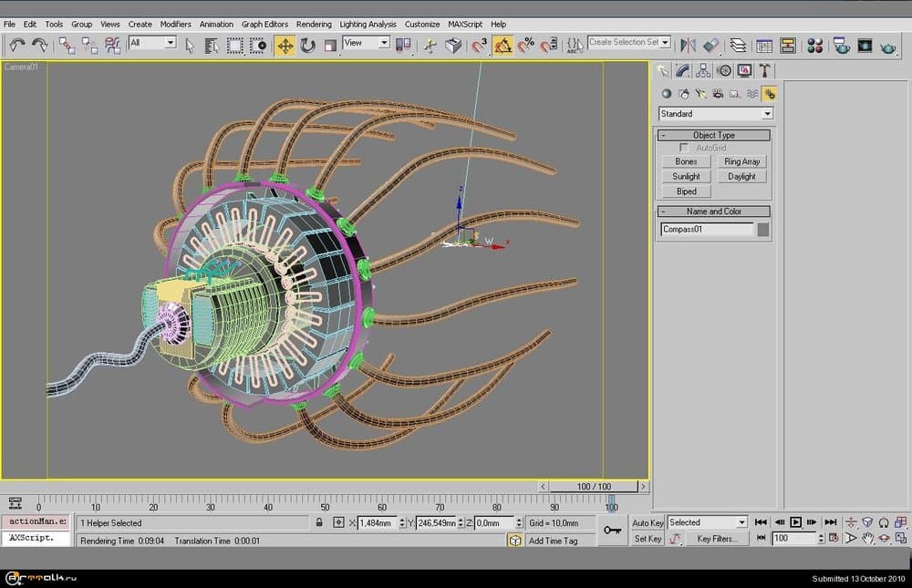
Task: Open the Modifiers menu
Action: coord(175,24)
